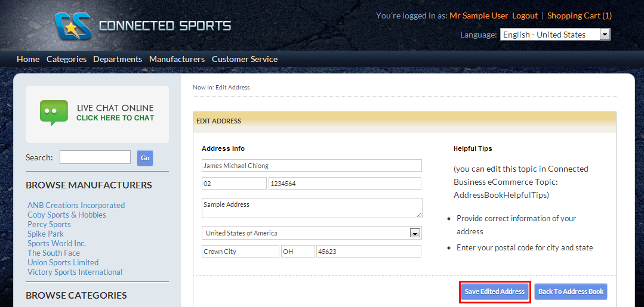The image size is (644, 307).
Task: Click the Mr Sample User account link
Action: click(479, 15)
